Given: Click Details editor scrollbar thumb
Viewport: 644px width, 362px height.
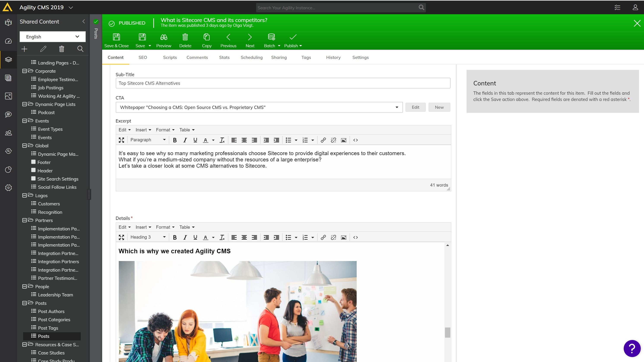Looking at the screenshot, I should (448, 332).
